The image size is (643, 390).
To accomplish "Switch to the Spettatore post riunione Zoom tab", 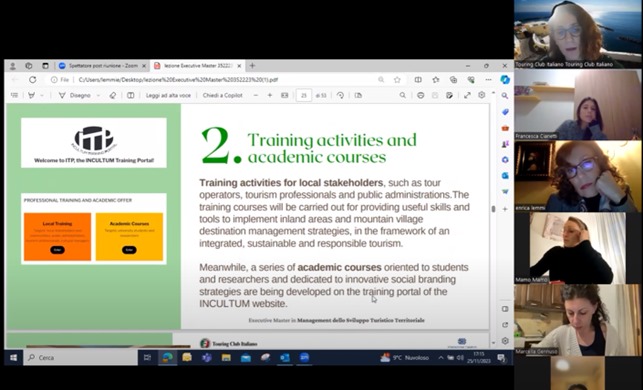I will coord(102,66).
